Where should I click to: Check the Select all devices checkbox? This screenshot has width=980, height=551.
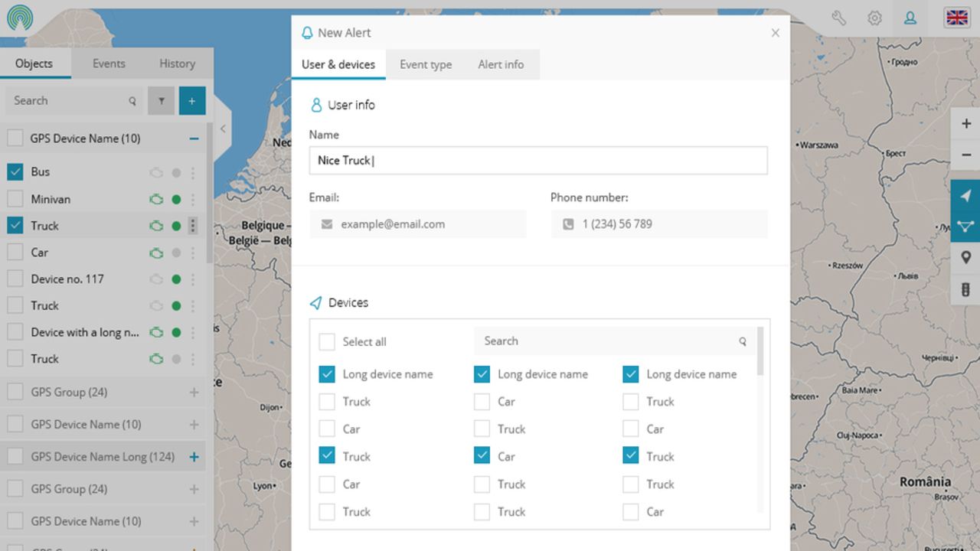pyautogui.click(x=327, y=341)
